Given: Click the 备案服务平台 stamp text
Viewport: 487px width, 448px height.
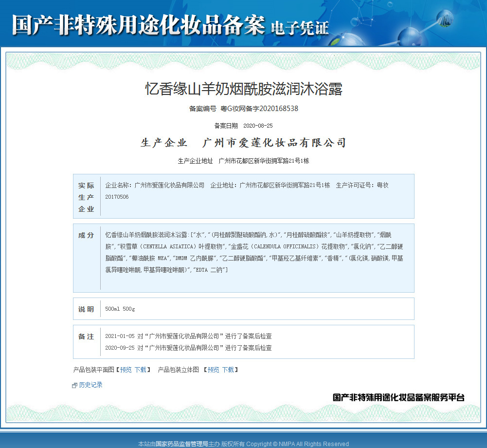Looking at the screenshot, I should 398,397.
